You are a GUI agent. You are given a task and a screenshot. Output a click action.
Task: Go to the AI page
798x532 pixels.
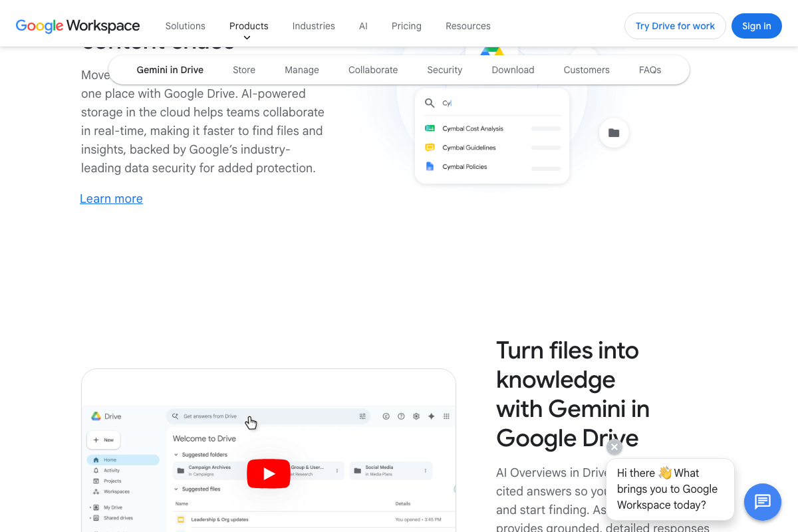click(x=363, y=26)
